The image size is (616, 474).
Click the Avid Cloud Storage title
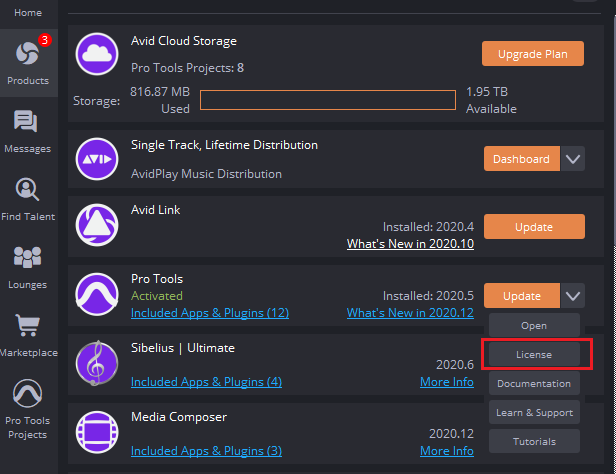[184, 41]
